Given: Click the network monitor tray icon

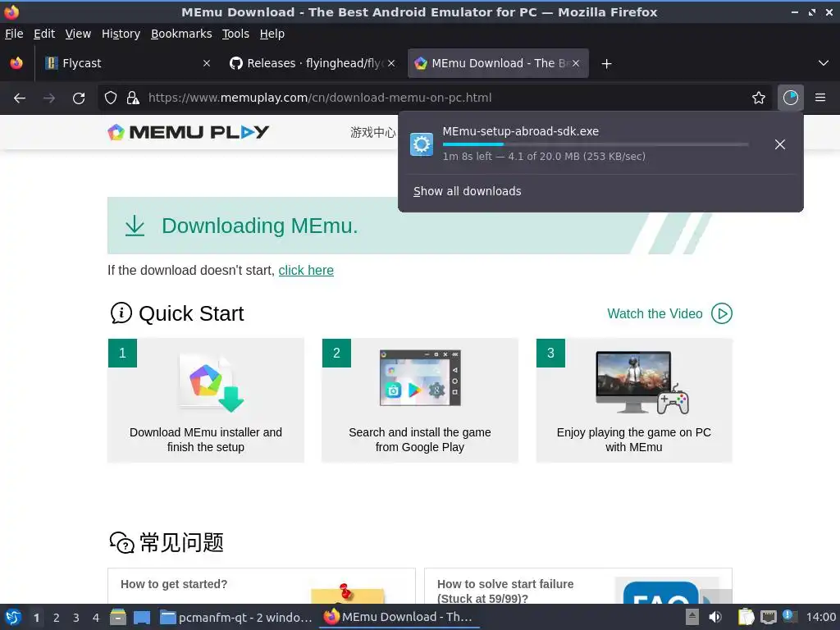Looking at the screenshot, I should pyautogui.click(x=768, y=617).
